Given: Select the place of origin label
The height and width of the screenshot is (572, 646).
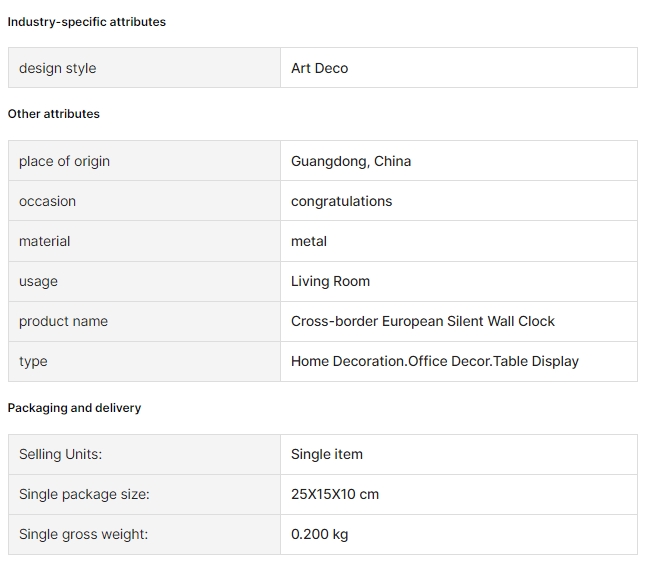Looking at the screenshot, I should (64, 161).
